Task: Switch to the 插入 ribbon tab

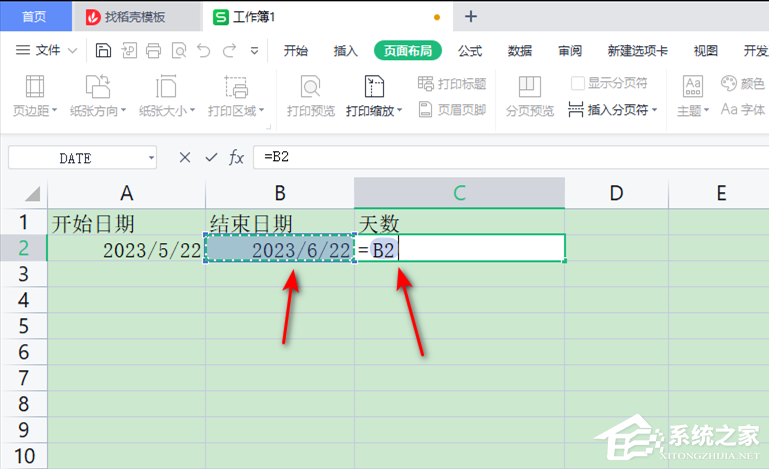Action: point(346,51)
